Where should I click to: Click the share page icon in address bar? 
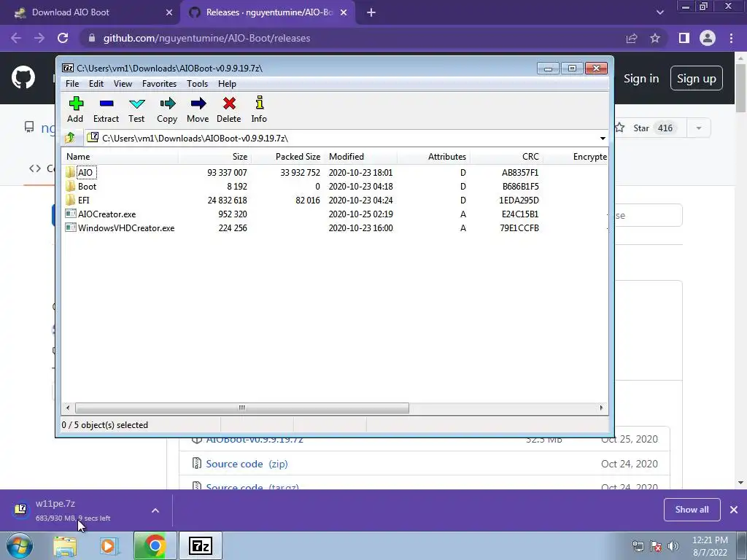click(x=632, y=38)
